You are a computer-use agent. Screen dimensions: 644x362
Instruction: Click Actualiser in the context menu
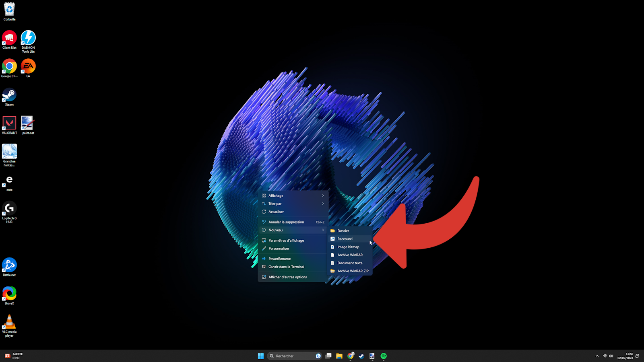pos(276,212)
